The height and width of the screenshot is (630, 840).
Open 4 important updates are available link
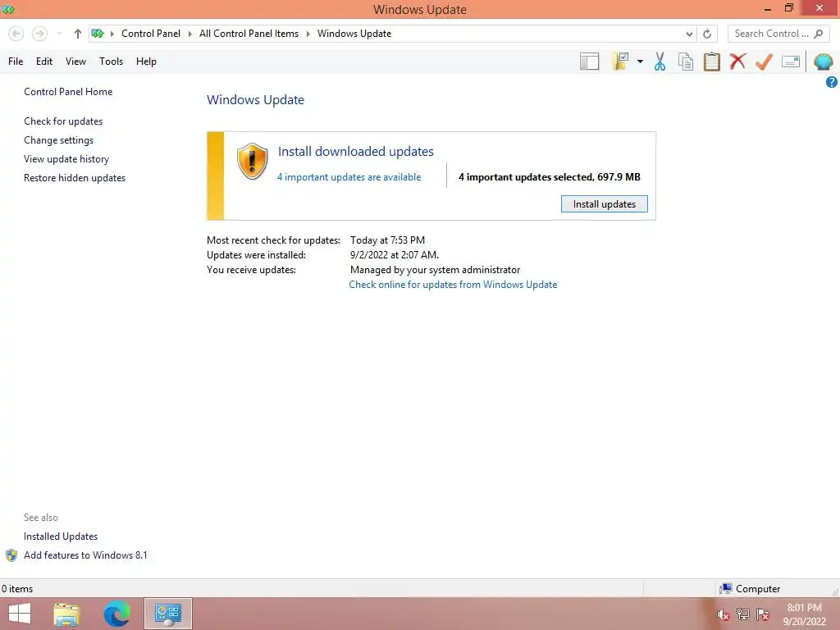[x=349, y=177]
